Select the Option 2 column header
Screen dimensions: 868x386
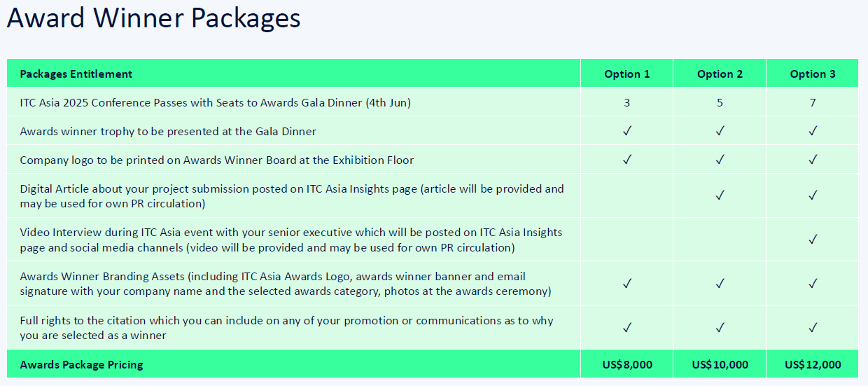pos(720,74)
